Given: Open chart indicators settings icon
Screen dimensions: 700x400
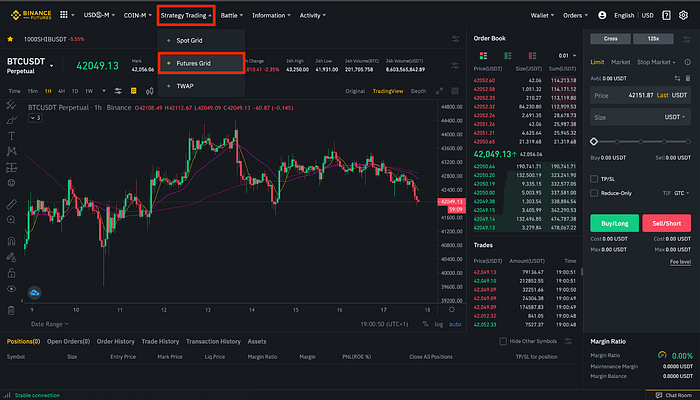Looking at the screenshot, I should pos(118,91).
